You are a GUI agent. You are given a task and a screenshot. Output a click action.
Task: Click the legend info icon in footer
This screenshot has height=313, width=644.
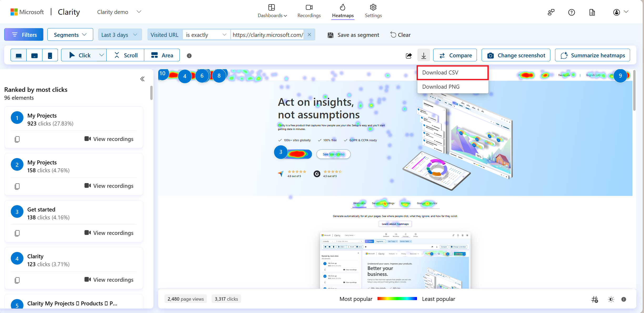(x=624, y=299)
